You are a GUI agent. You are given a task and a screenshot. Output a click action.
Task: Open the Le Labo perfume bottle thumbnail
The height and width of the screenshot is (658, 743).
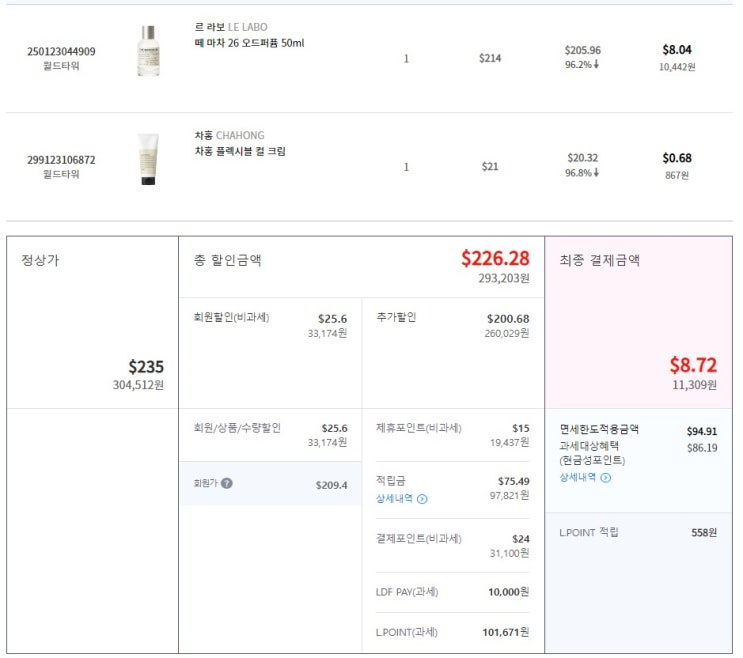[x=148, y=51]
